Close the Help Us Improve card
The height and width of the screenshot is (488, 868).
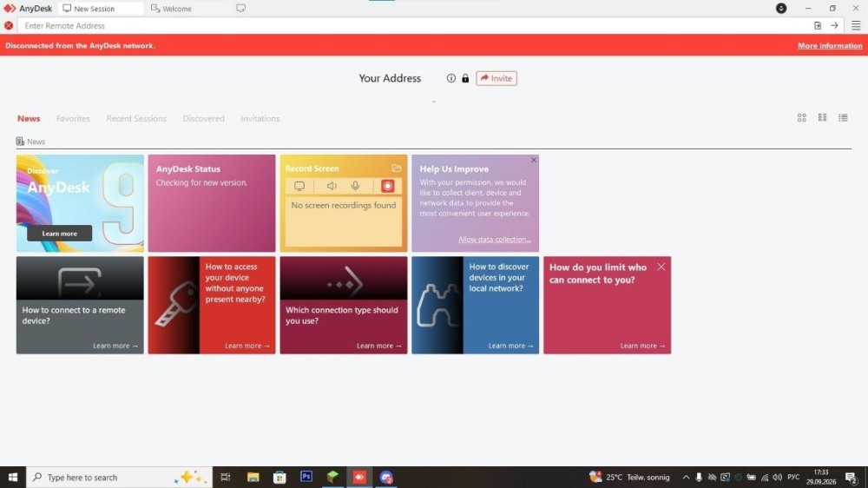click(x=534, y=160)
